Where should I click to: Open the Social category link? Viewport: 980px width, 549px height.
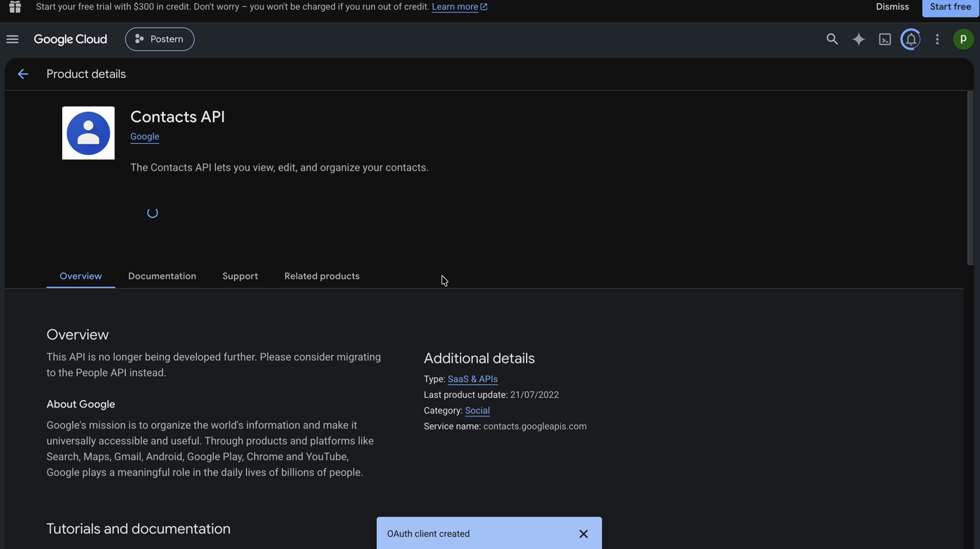[x=477, y=410]
